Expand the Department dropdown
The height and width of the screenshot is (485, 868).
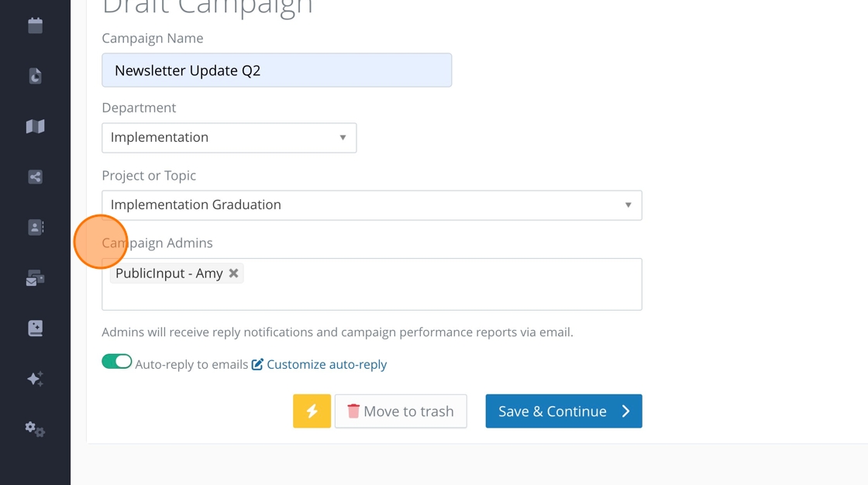[x=229, y=138]
